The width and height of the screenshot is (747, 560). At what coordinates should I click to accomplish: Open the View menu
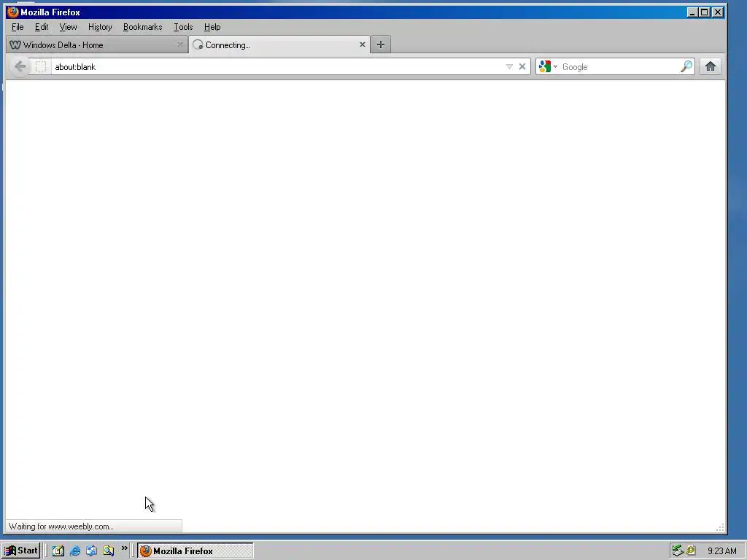68,27
